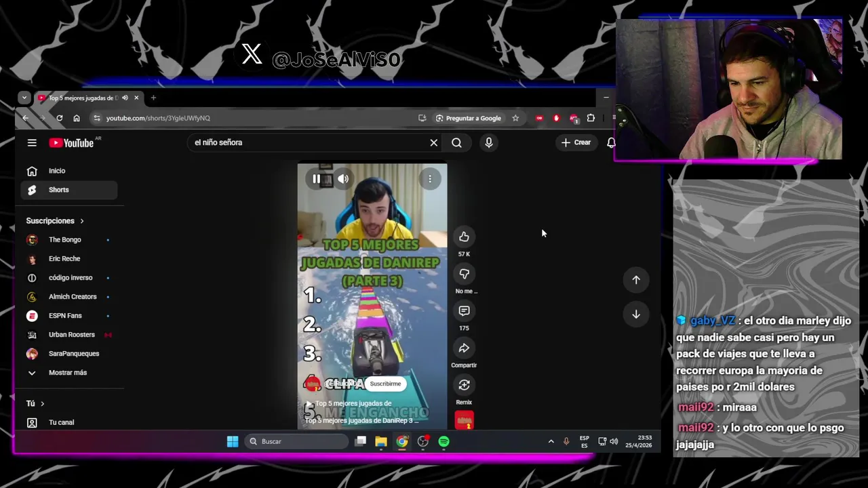Open ESPN Fans subscription channel

(x=68, y=316)
